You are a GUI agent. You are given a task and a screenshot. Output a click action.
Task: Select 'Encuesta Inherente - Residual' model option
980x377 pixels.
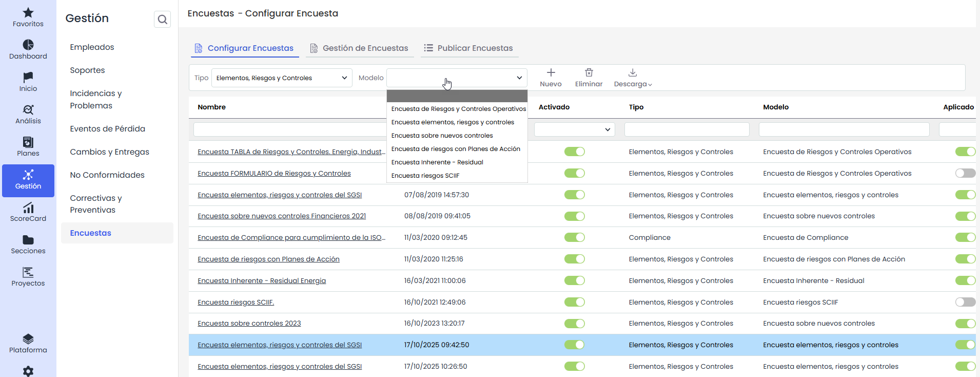(x=437, y=162)
